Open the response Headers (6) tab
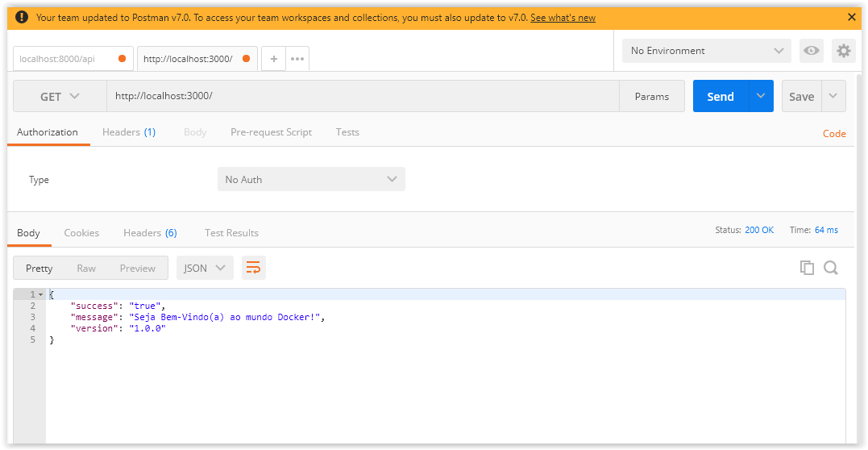The height and width of the screenshot is (450, 868). 150,233
